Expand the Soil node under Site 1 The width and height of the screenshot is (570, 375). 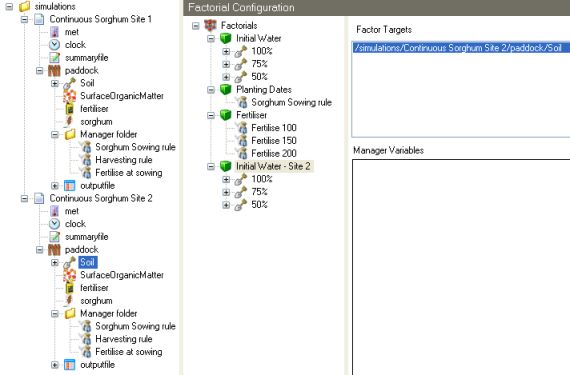click(55, 84)
